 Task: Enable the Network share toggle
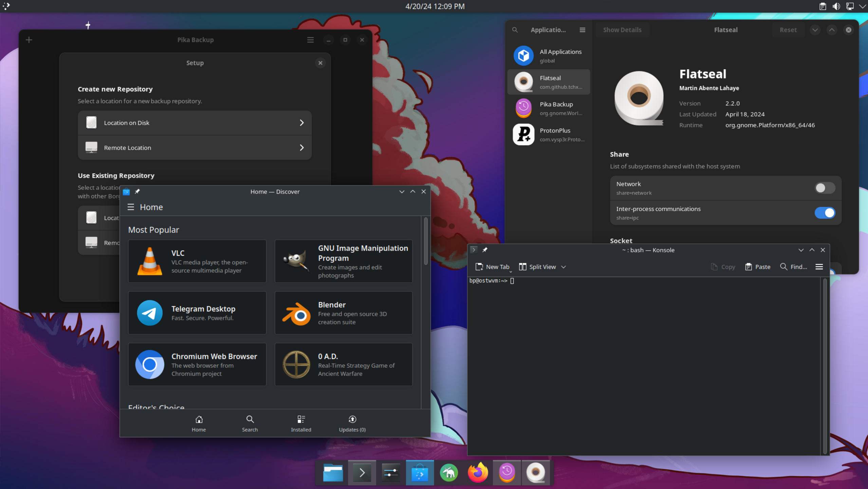(x=824, y=188)
